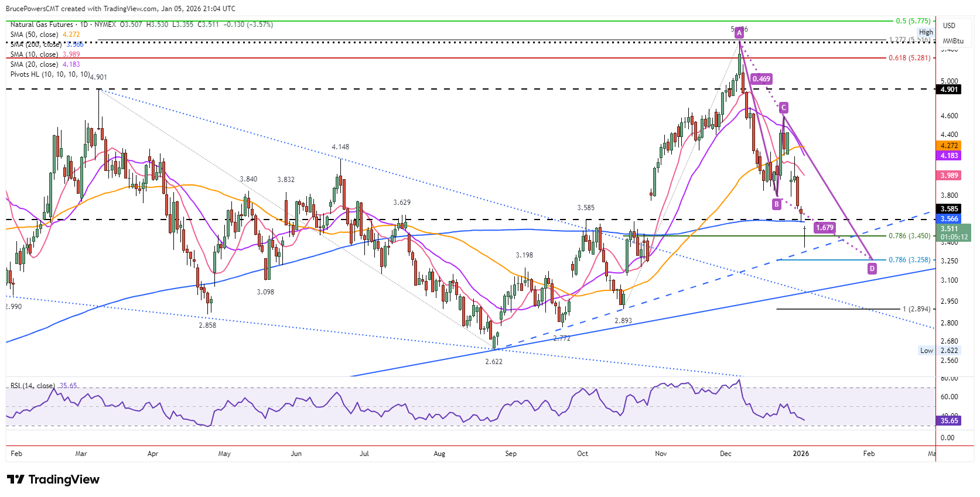Select the purple C pattern marker
The height and width of the screenshot is (497, 980).
(x=784, y=108)
